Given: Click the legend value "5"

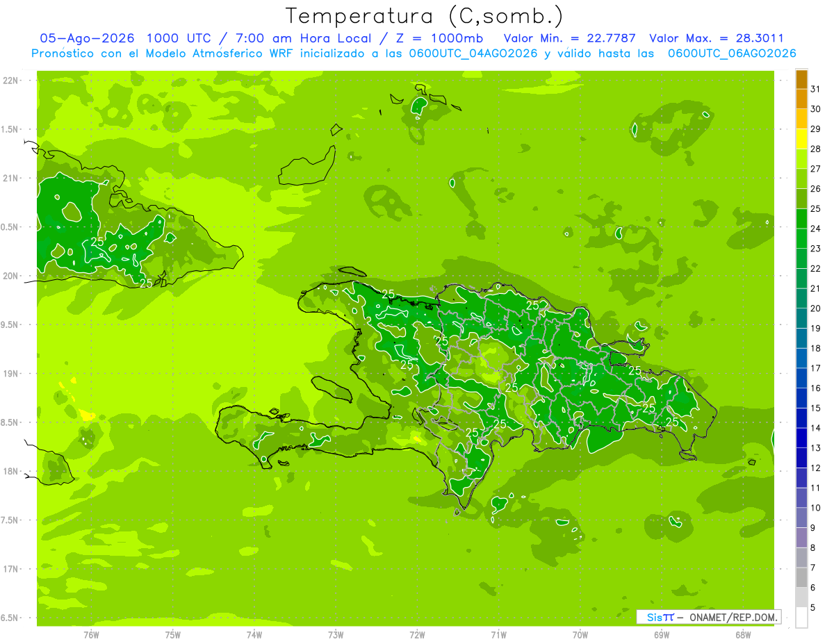Looking at the screenshot, I should click(812, 608).
